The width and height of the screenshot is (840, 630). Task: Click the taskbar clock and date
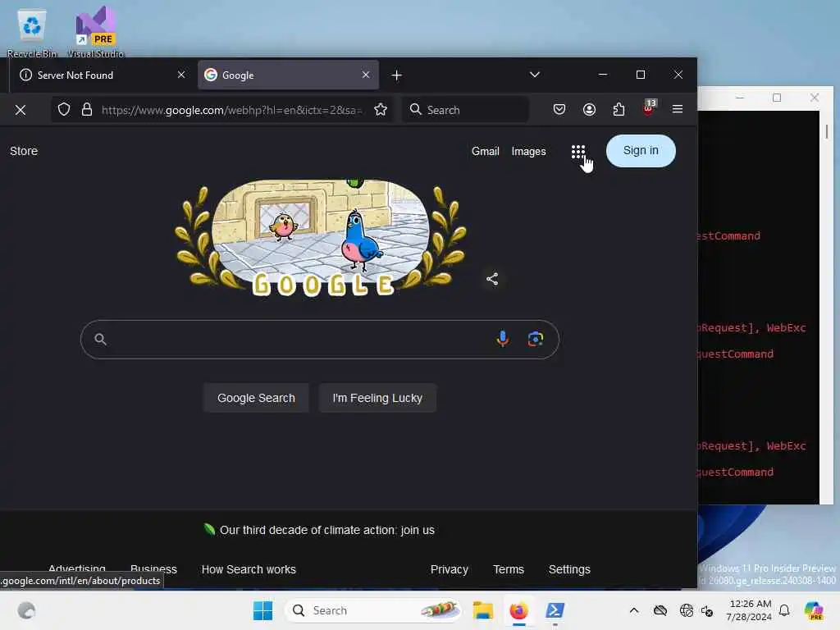(x=750, y=610)
